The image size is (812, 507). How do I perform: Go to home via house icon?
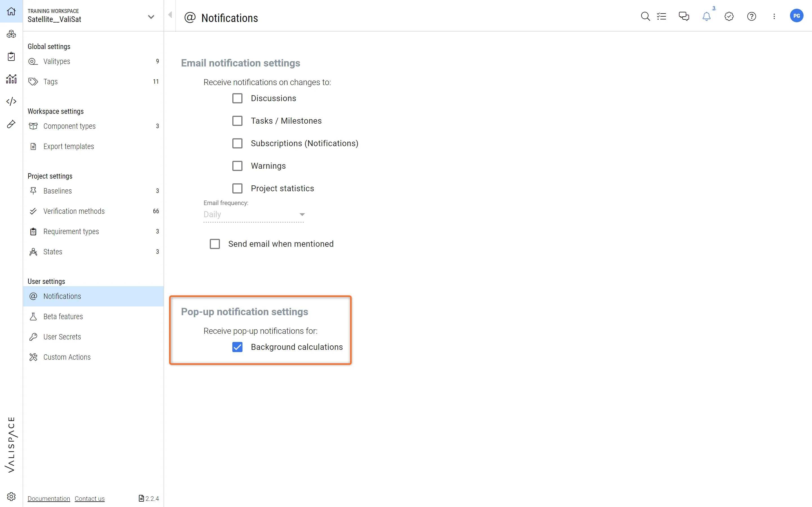(11, 11)
